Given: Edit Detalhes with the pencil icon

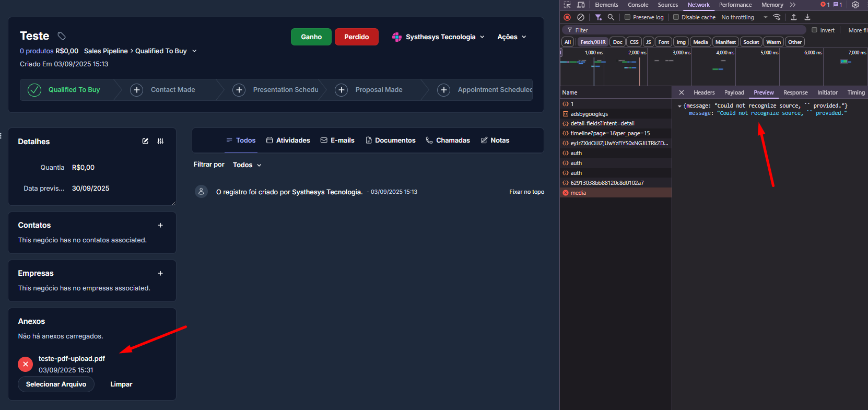Looking at the screenshot, I should pyautogui.click(x=145, y=141).
